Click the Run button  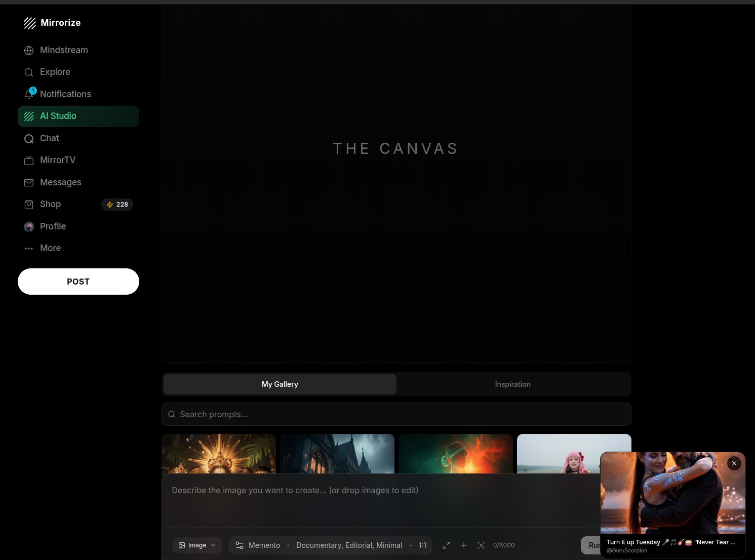[x=591, y=545]
